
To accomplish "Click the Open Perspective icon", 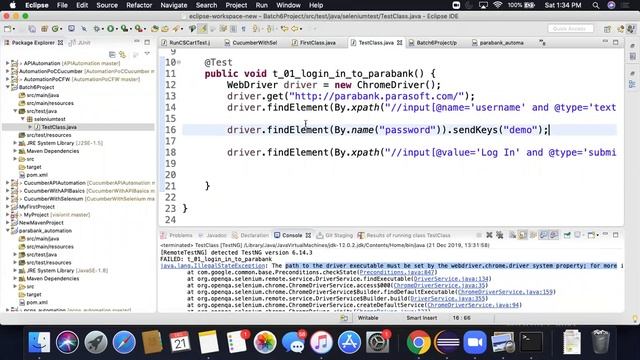I will pos(607,29).
